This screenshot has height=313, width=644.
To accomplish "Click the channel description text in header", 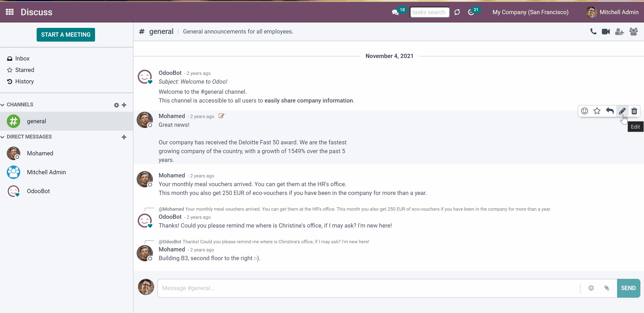I will [x=238, y=31].
